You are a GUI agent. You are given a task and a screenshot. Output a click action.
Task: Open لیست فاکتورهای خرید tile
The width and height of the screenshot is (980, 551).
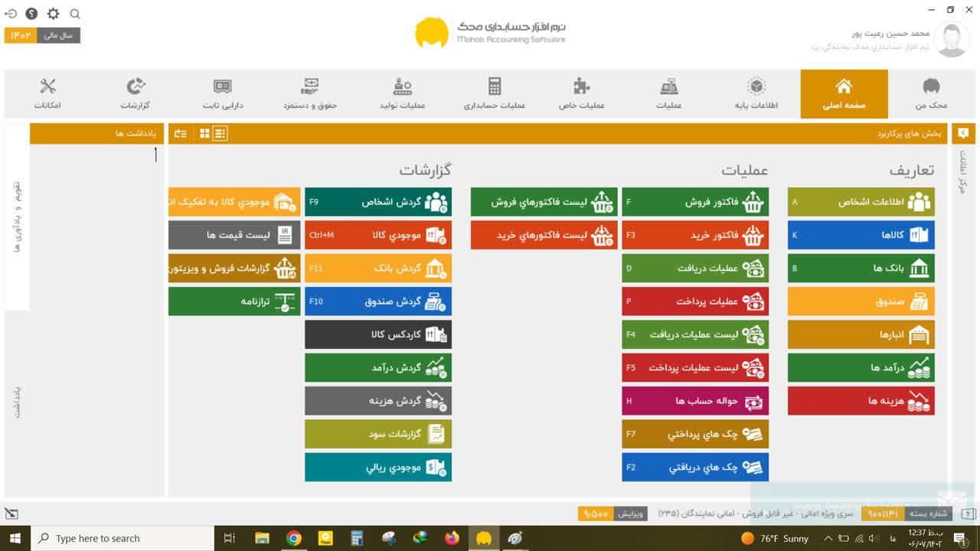[x=544, y=235]
